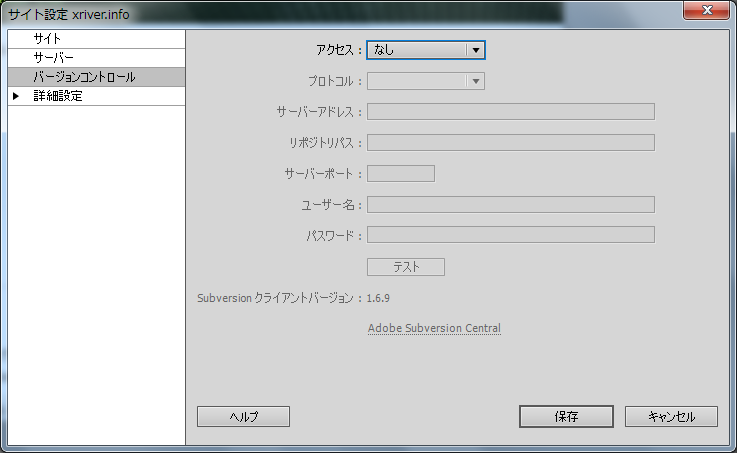The width and height of the screenshot is (737, 453).
Task: Select the パスワード input field
Action: [510, 234]
